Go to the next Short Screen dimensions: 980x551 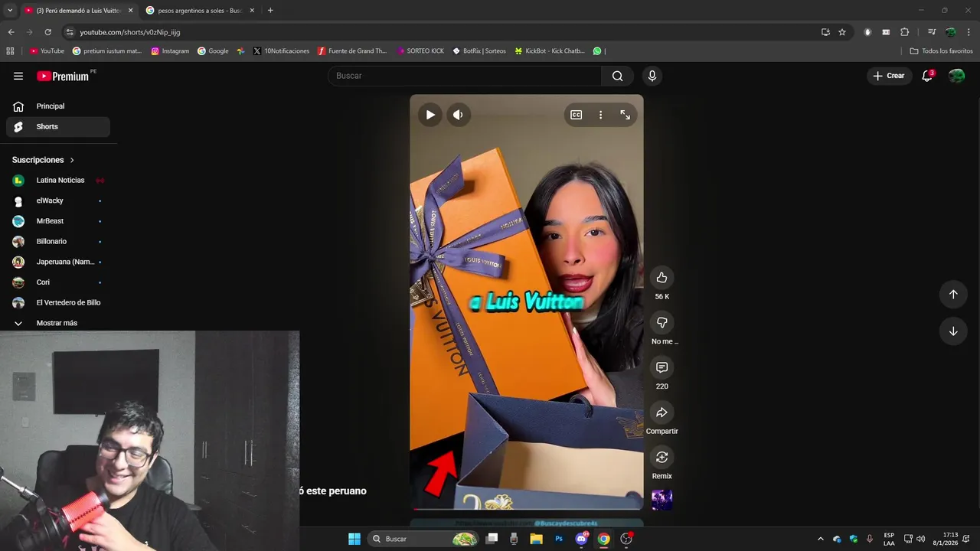(x=953, y=331)
